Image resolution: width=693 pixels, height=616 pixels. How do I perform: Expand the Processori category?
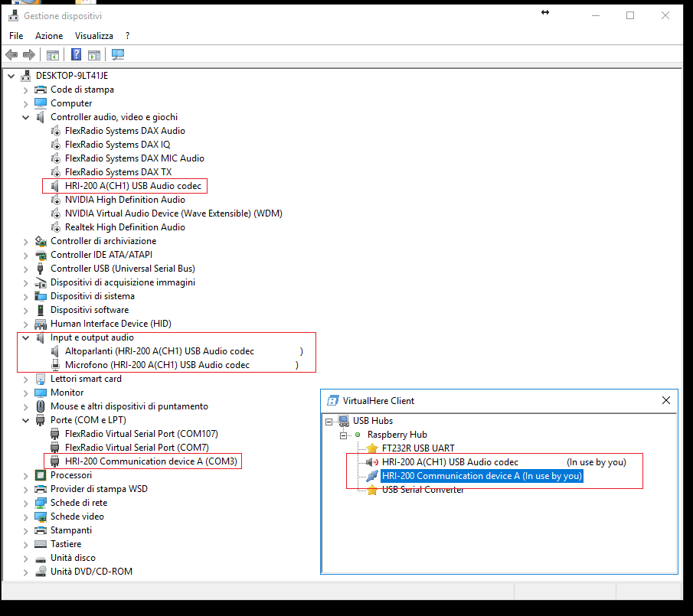coord(25,475)
